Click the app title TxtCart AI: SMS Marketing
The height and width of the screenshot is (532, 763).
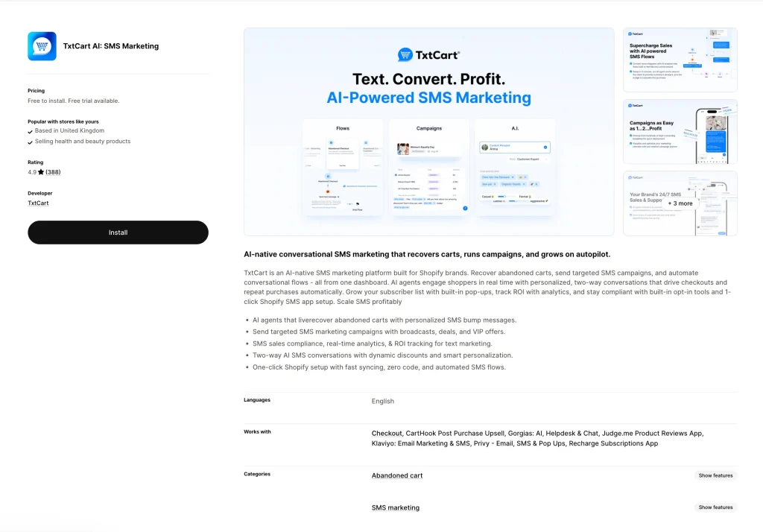(x=111, y=46)
